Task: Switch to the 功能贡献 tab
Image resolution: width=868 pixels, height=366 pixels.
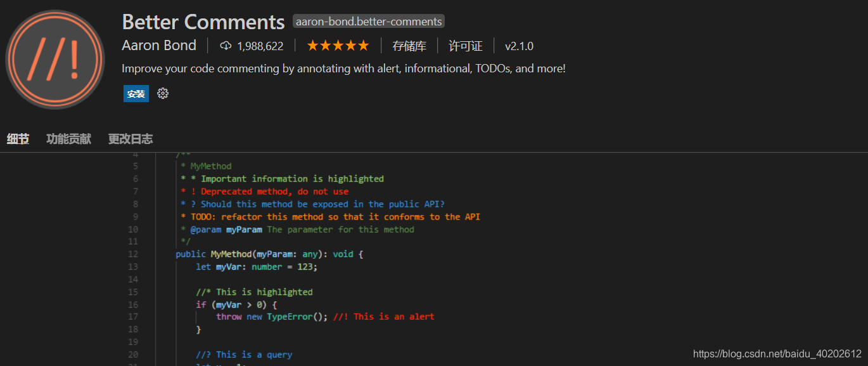Action: click(68, 139)
